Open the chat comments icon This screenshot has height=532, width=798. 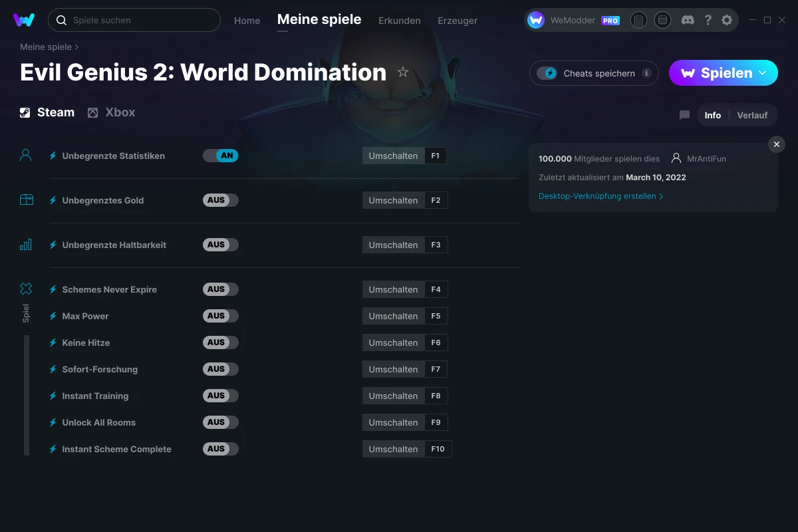coord(684,115)
